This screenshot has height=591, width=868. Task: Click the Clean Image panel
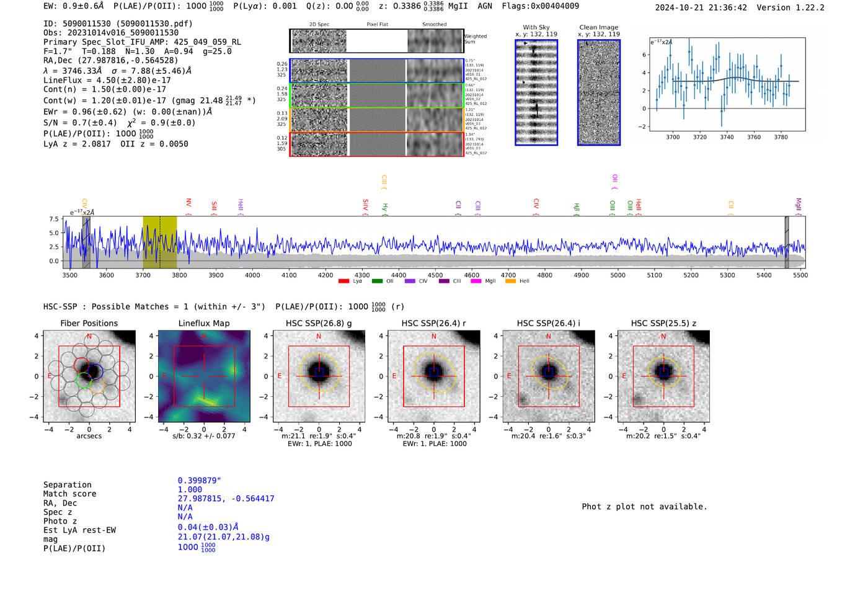coord(599,92)
